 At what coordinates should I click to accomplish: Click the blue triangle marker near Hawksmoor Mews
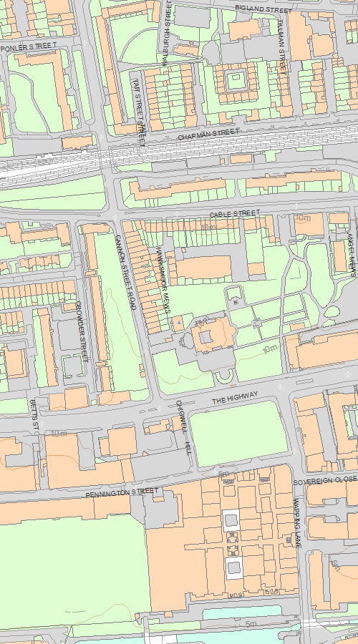click(179, 323)
